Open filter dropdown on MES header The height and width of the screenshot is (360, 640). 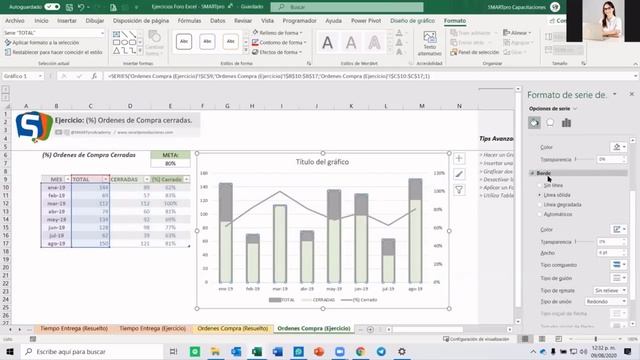(68, 179)
